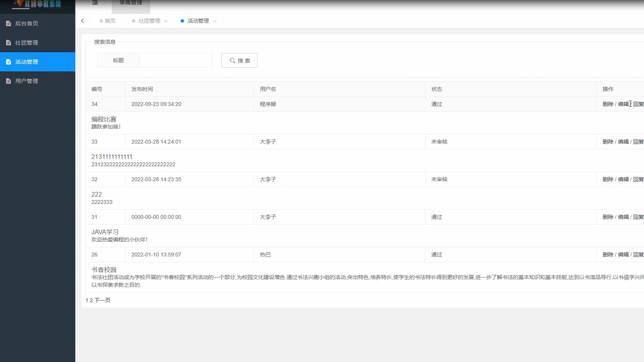The width and height of the screenshot is (644, 362).
Task: Close the 活动管理 tab
Action: (x=215, y=21)
